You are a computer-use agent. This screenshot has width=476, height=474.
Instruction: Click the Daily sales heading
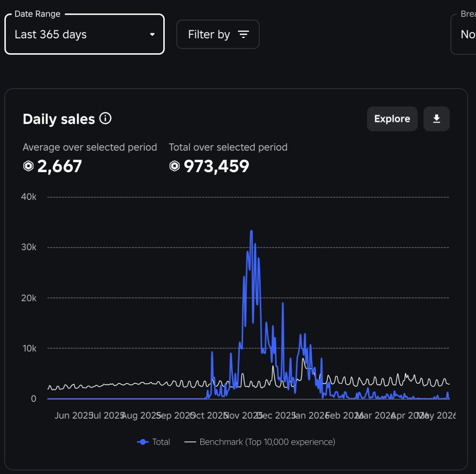[59, 119]
